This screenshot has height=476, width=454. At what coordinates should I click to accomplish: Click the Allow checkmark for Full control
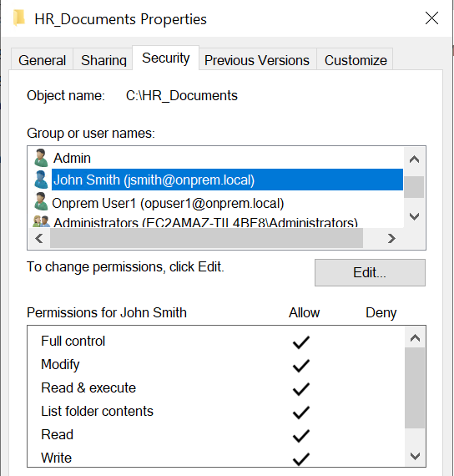click(301, 342)
